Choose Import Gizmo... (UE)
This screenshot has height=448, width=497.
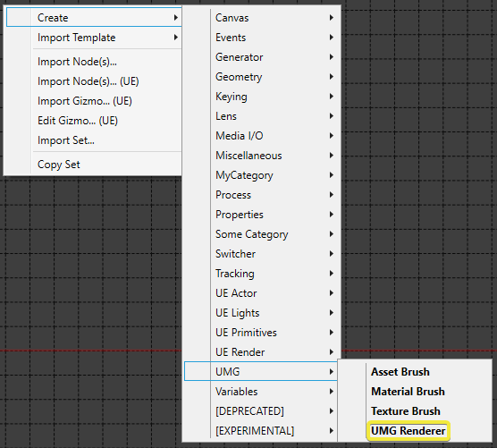coord(85,101)
